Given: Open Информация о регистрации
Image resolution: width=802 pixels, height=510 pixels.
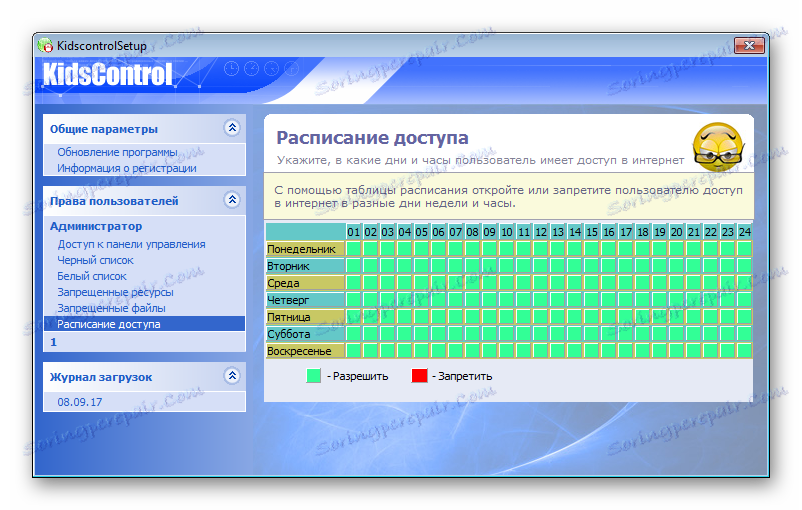Looking at the screenshot, I should (127, 168).
